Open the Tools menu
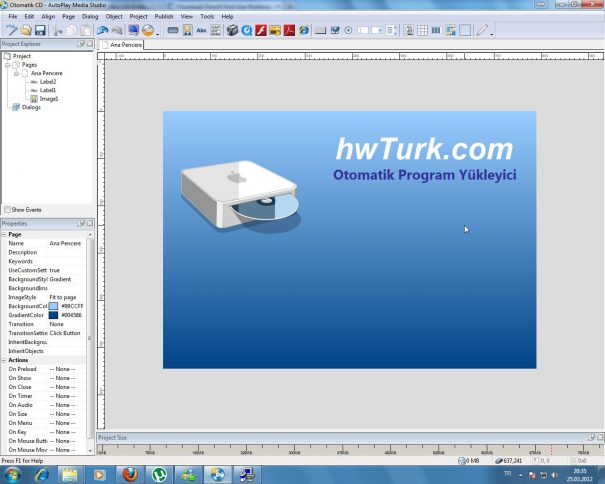The width and height of the screenshot is (605, 484). [x=207, y=17]
